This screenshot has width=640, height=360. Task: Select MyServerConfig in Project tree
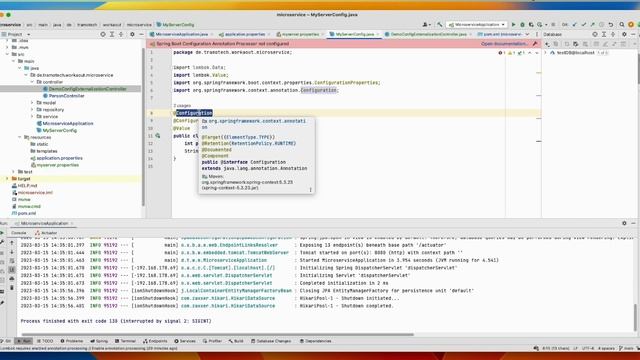(x=57, y=130)
